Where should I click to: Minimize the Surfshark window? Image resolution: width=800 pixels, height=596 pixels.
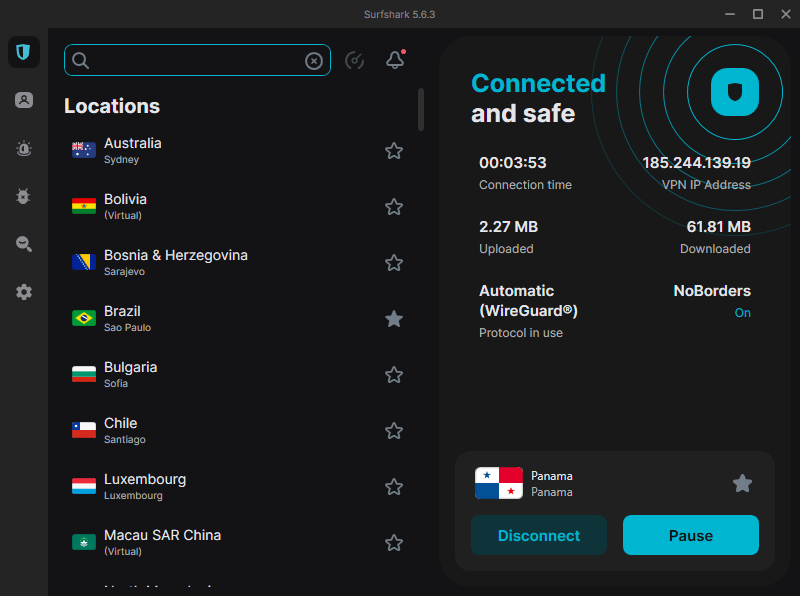pyautogui.click(x=730, y=14)
